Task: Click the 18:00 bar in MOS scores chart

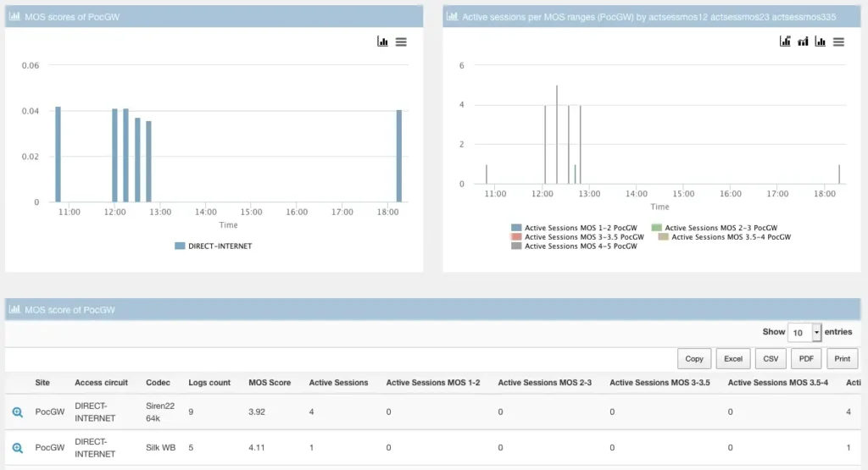Action: (398, 156)
